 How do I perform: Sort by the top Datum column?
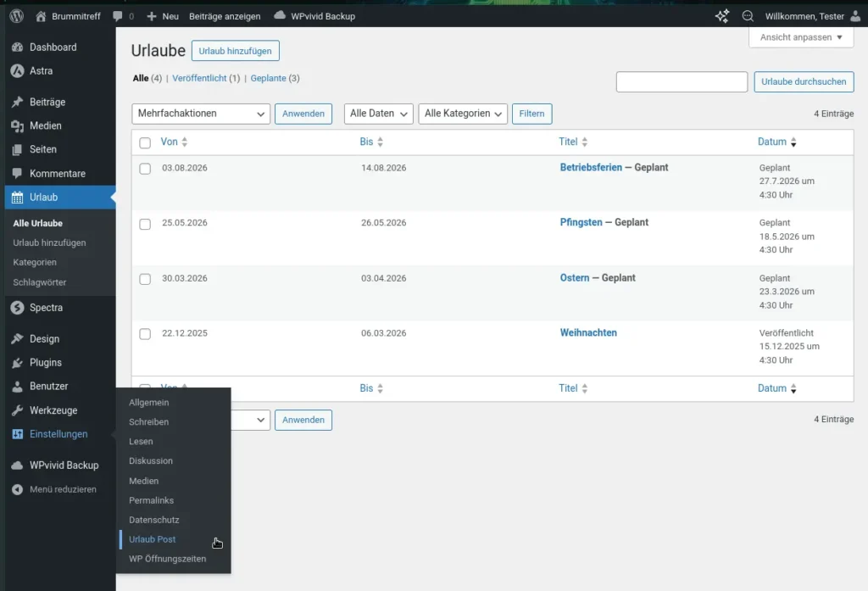[x=776, y=142]
